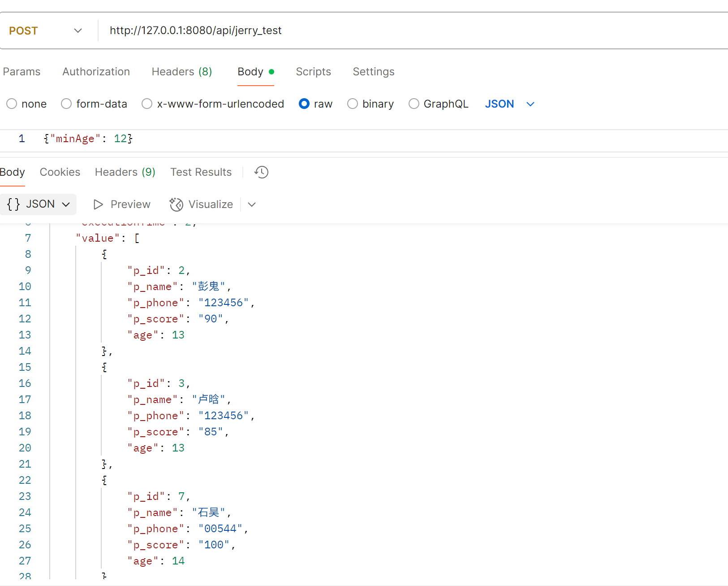Click the p_id value 7

click(181, 496)
